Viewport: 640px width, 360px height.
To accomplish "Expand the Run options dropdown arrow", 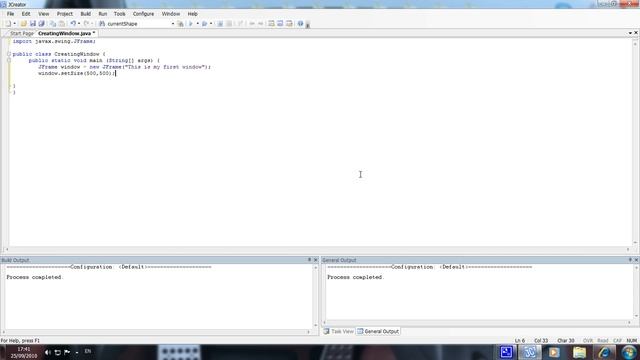I will pos(198,24).
